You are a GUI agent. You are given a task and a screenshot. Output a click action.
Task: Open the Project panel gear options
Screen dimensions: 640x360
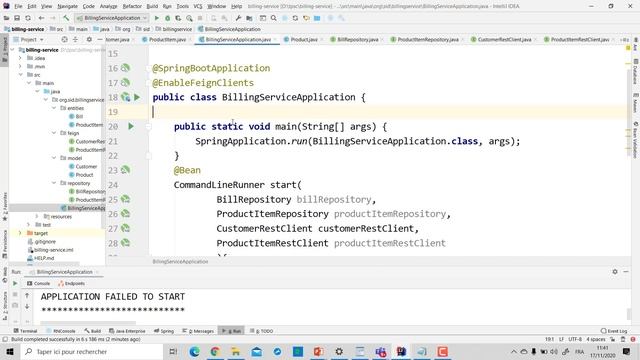pos(89,40)
